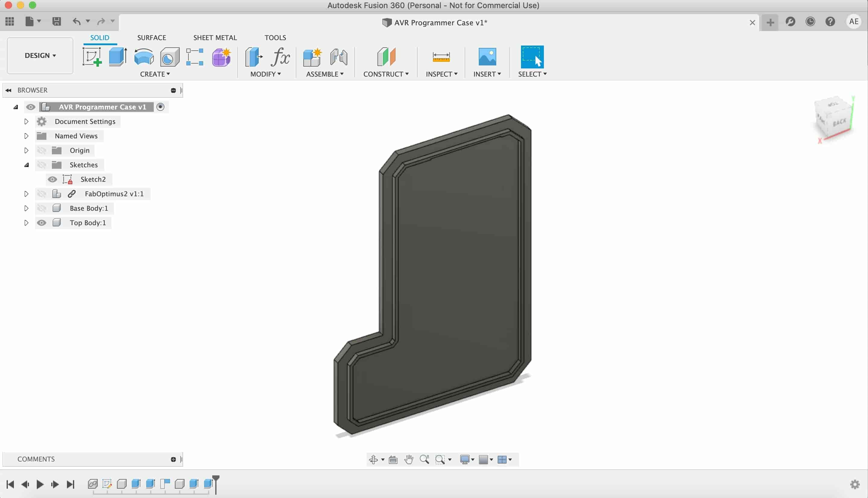The width and height of the screenshot is (868, 498).
Task: Hide Sketch2 with its eye icon
Action: pos(52,179)
